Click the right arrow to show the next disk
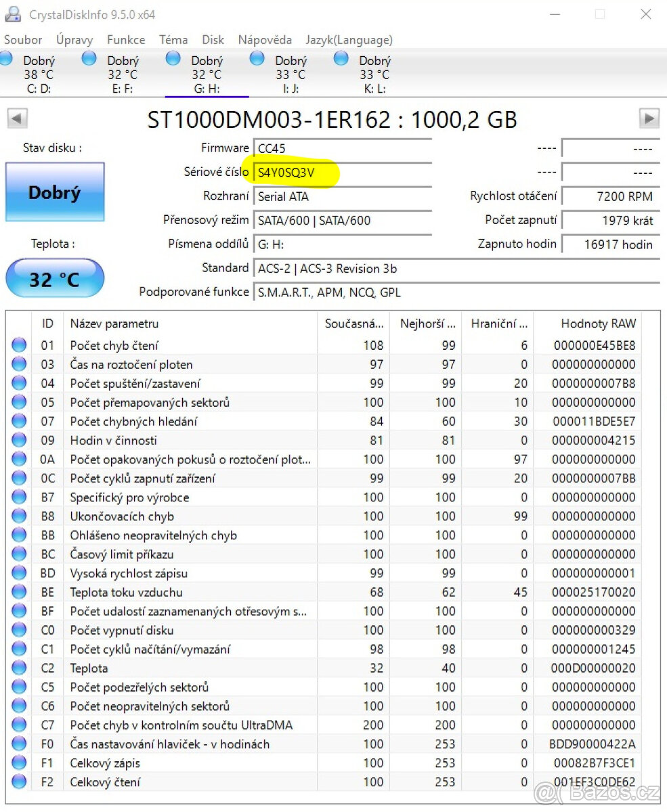The width and height of the screenshot is (667, 812). pos(649,118)
